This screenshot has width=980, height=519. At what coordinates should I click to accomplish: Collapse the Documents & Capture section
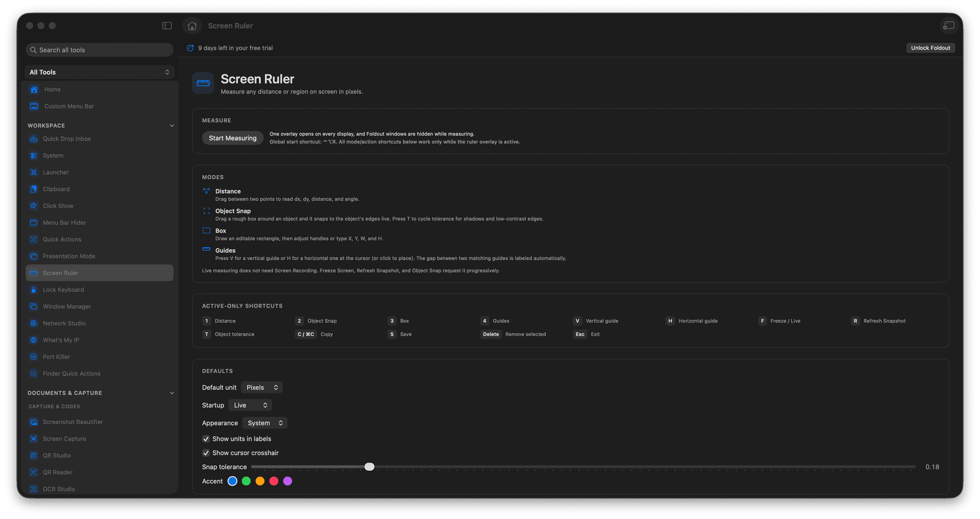point(172,393)
